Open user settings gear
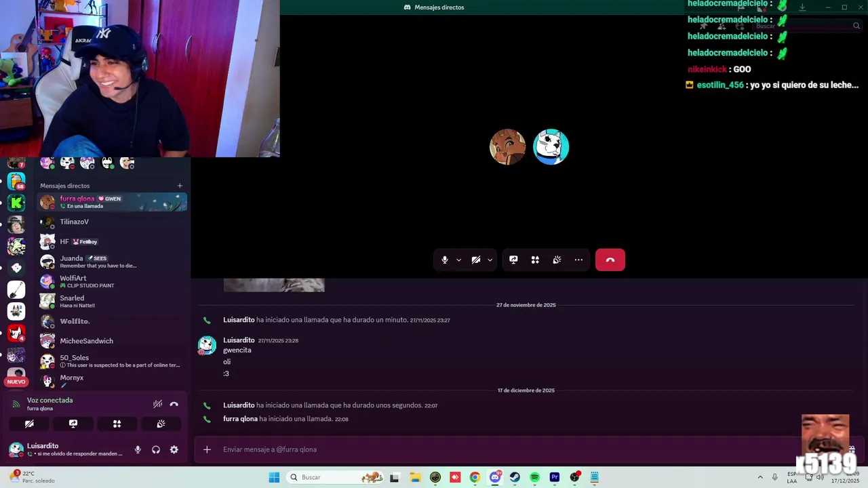This screenshot has height=488, width=868. [x=174, y=449]
